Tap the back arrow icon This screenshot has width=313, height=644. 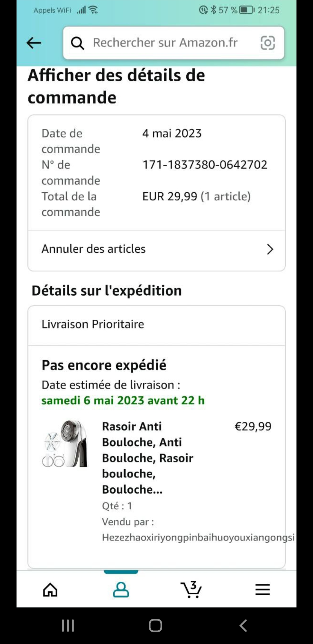click(x=34, y=43)
